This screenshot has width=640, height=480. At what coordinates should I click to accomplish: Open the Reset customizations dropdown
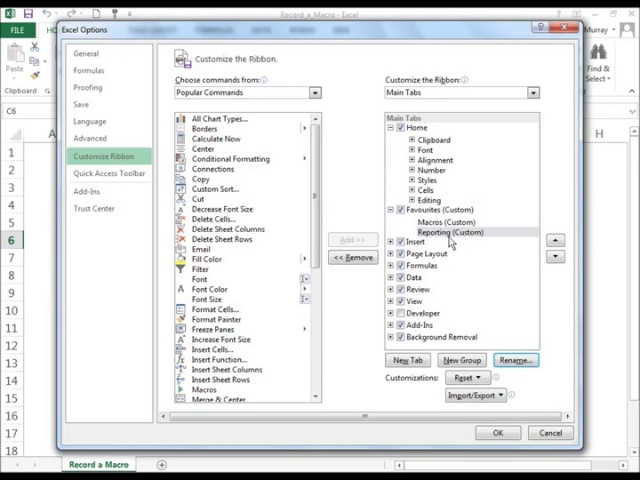point(468,378)
